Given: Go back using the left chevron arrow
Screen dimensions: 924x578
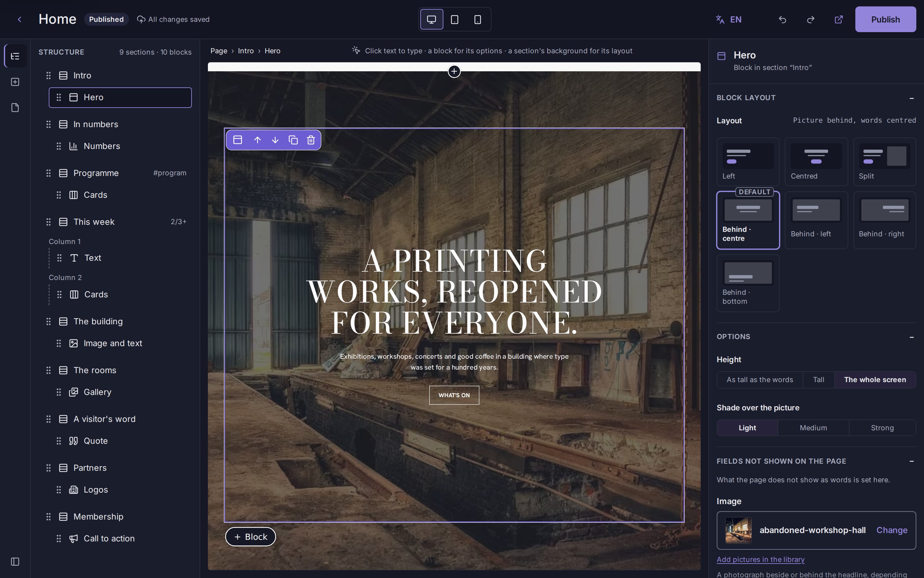Looking at the screenshot, I should click(x=20, y=20).
